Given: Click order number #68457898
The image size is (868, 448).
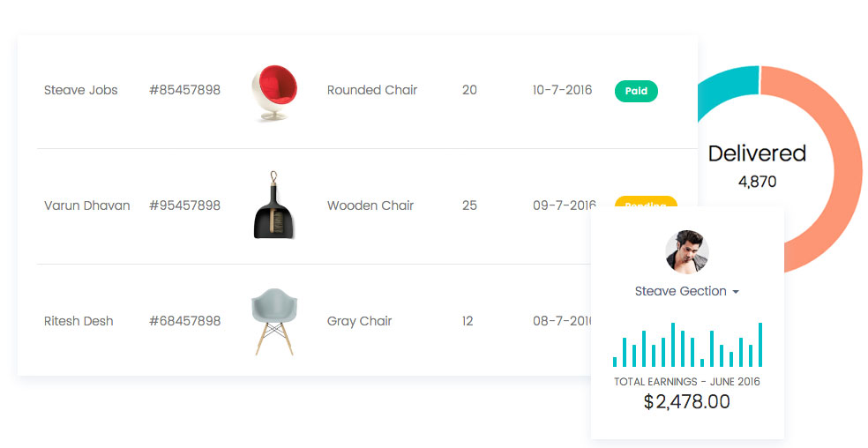Looking at the screenshot, I should pos(184,321).
